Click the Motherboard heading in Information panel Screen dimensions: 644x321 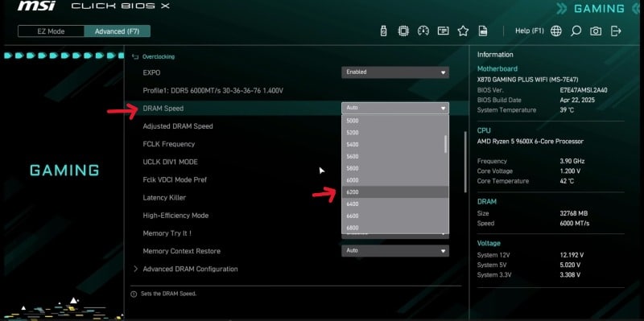(x=497, y=69)
